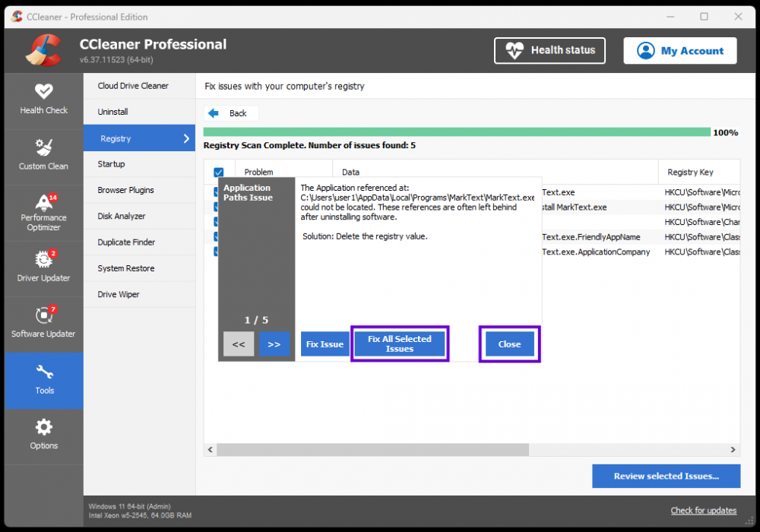Screen dimensions: 760x532
Task: Open Custom Clean from sidebar
Action: coord(43,156)
